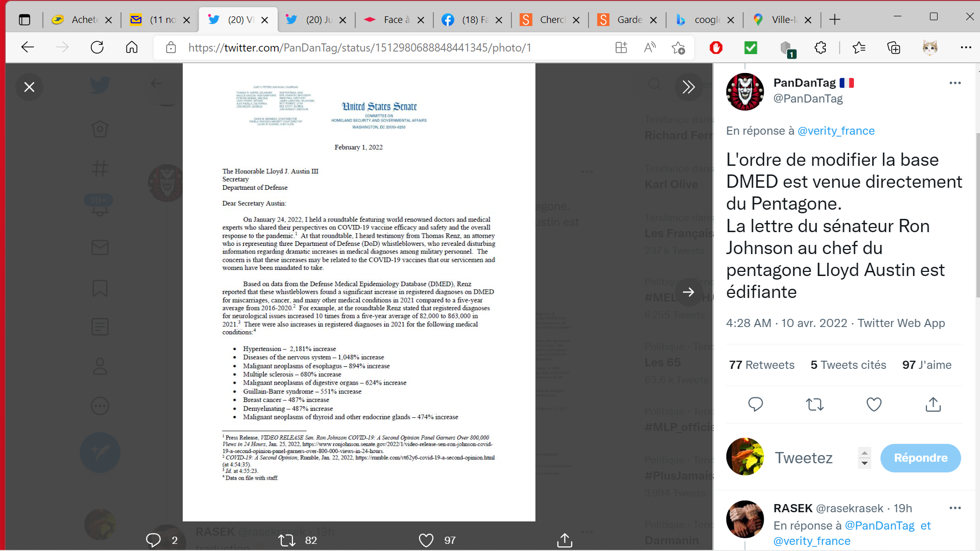The image size is (980, 551).
Task: Close the photo viewer with X icon
Action: [x=29, y=87]
